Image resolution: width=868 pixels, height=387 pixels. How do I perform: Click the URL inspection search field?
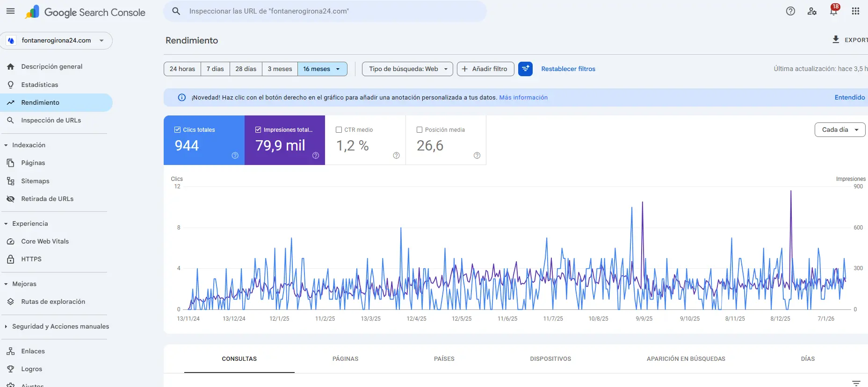tap(327, 11)
